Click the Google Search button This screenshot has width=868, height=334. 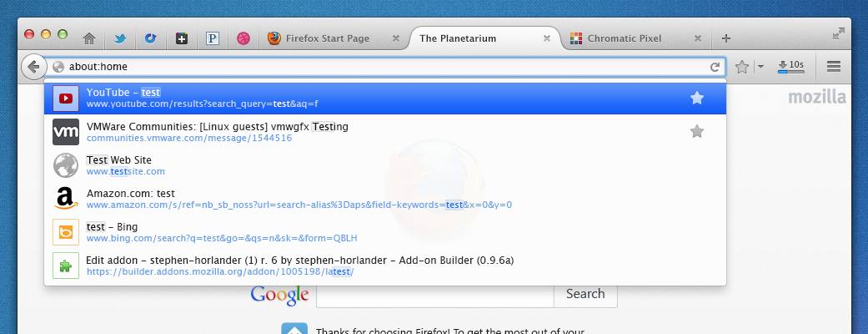585,294
